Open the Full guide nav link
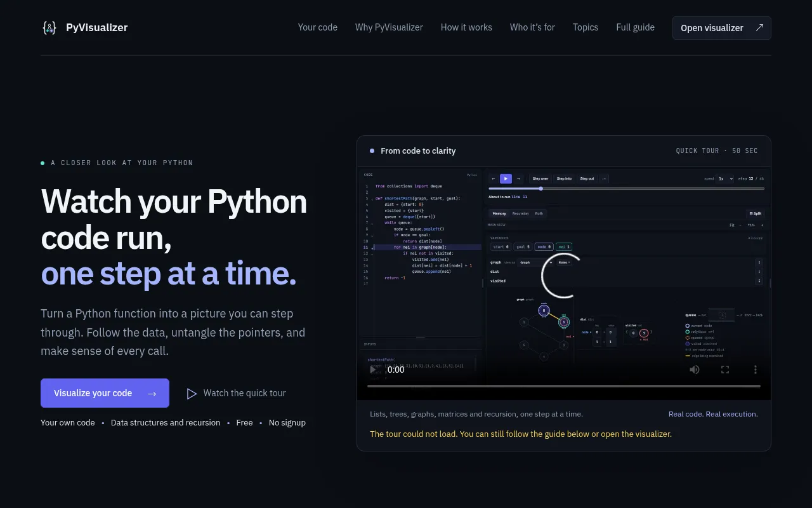 point(635,28)
